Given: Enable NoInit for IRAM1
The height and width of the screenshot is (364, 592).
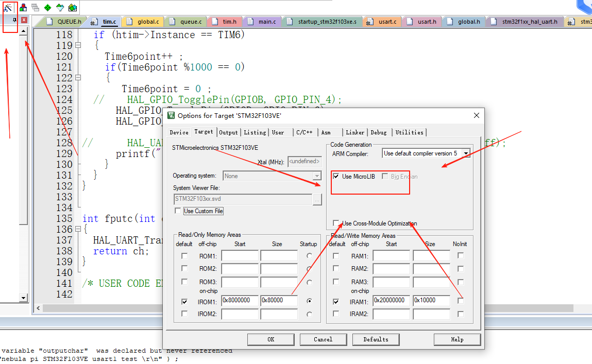Looking at the screenshot, I should click(x=461, y=301).
